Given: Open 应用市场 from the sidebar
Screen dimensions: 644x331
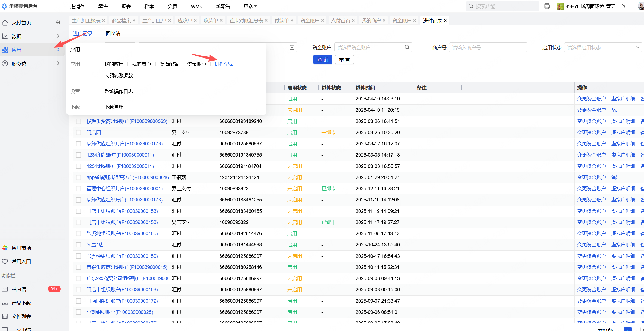Looking at the screenshot, I should [x=21, y=248].
